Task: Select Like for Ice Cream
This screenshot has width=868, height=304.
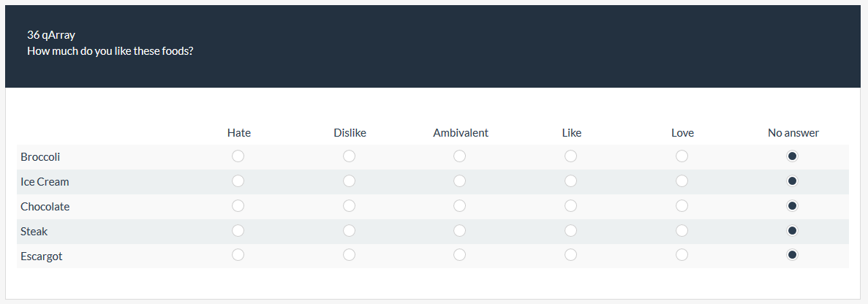Action: click(570, 181)
